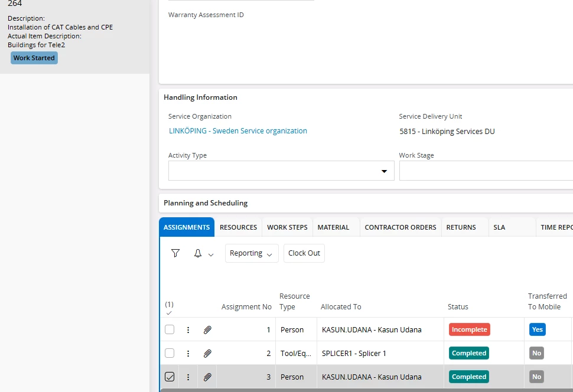This screenshot has width=573, height=392.
Task: Open attachments for assignment 3
Action: point(207,377)
